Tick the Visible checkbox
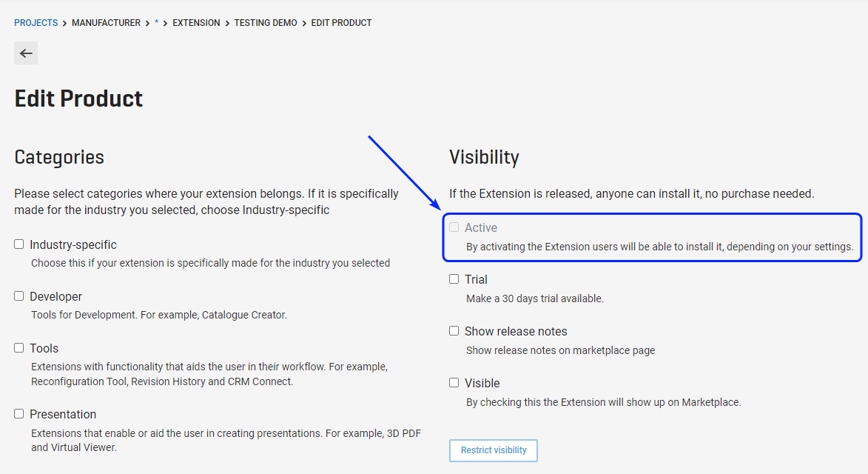This screenshot has height=474, width=868. tap(454, 383)
